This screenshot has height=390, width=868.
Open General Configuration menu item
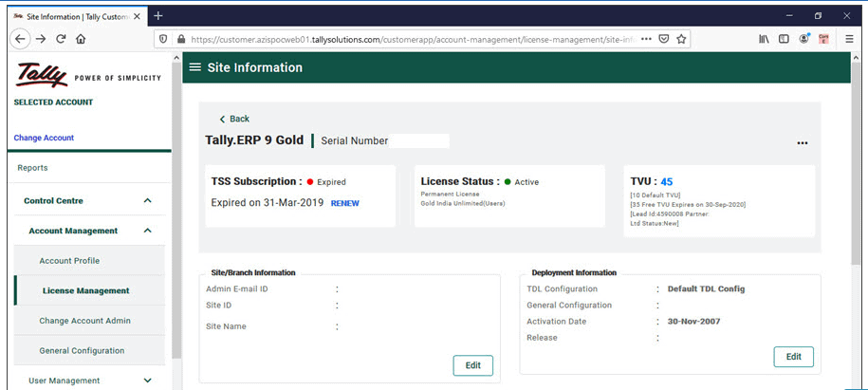[x=82, y=351]
